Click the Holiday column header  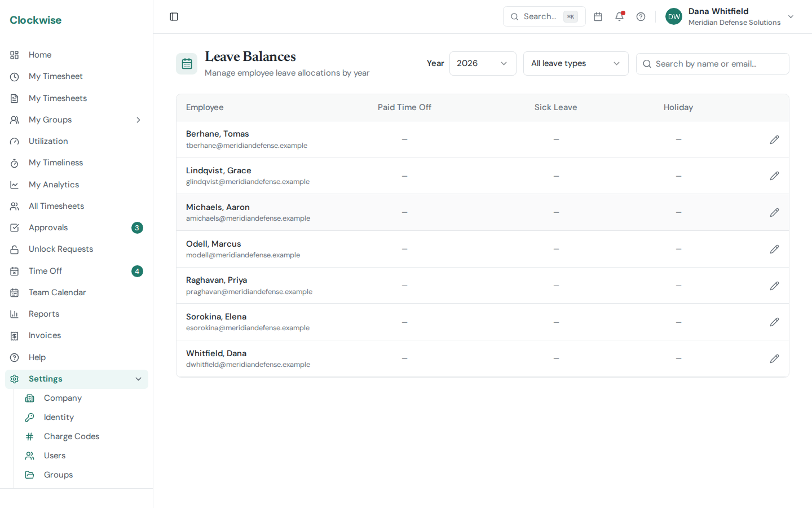pyautogui.click(x=678, y=107)
